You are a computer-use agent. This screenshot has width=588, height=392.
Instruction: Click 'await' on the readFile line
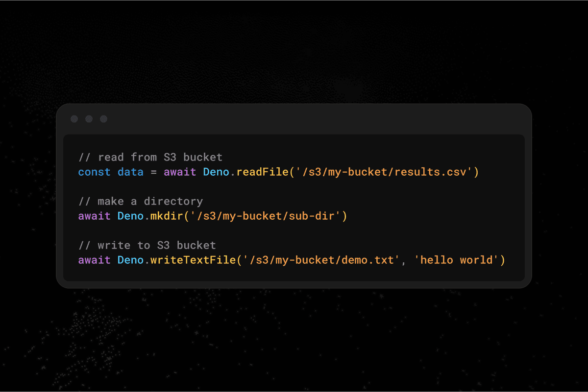point(180,172)
